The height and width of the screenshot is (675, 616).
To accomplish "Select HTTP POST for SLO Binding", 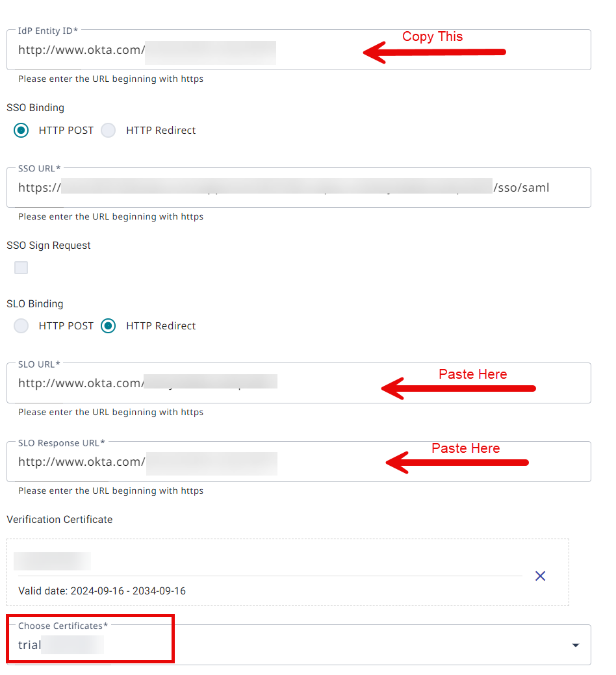I will [x=21, y=325].
